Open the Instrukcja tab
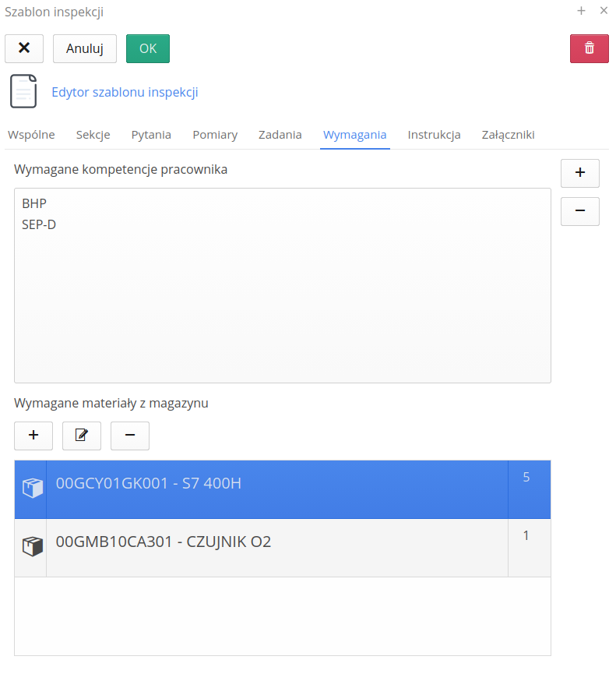This screenshot has width=616, height=674. pos(434,135)
